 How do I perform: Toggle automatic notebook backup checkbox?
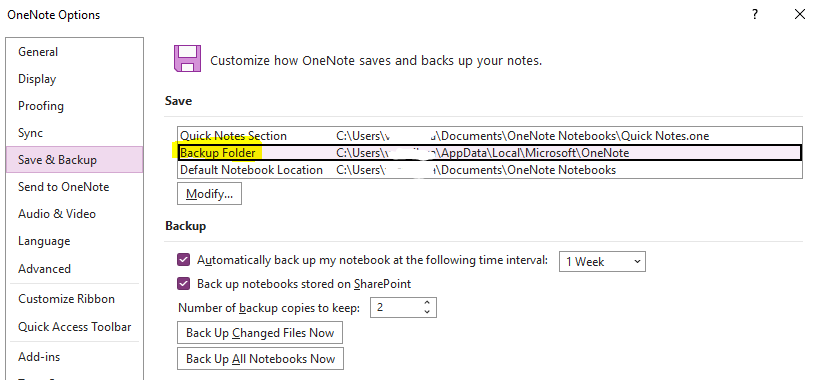184,259
